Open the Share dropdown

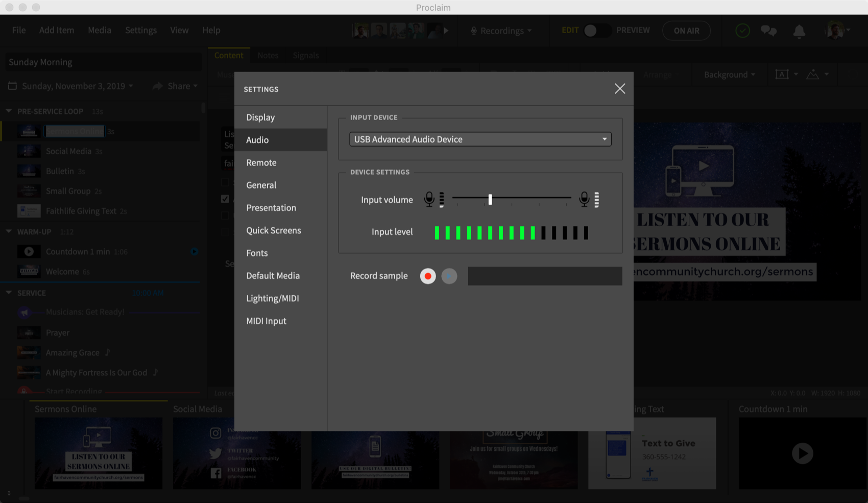point(175,86)
